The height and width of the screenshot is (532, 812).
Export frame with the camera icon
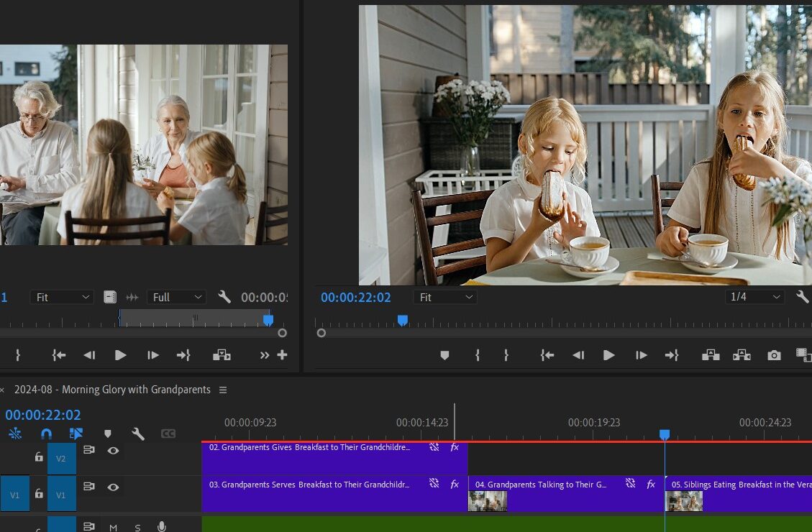(x=774, y=355)
